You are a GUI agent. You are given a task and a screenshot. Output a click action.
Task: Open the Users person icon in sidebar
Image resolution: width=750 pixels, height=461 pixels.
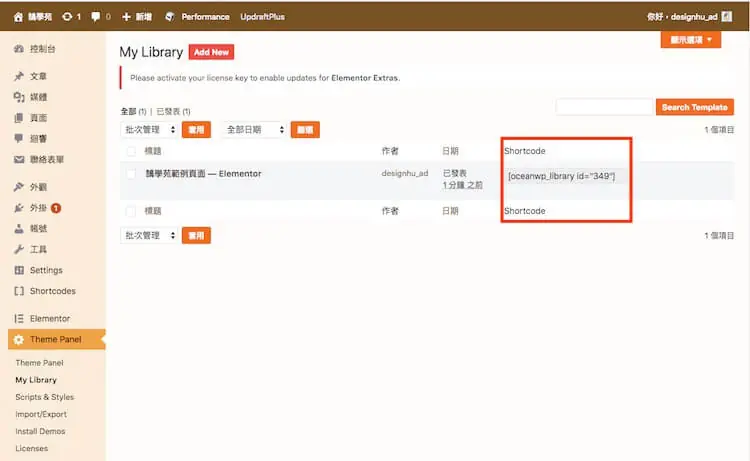[19, 229]
